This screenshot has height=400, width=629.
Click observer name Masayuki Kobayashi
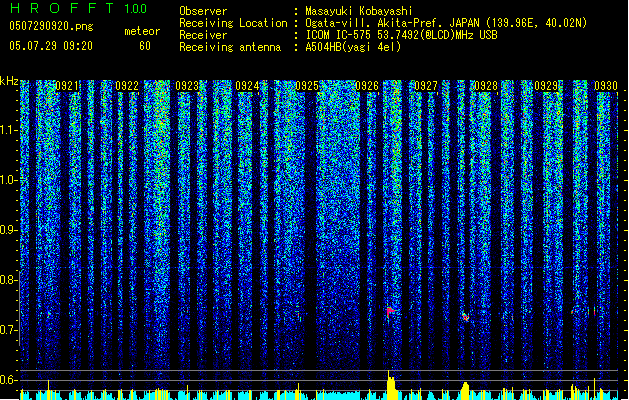[x=359, y=11]
